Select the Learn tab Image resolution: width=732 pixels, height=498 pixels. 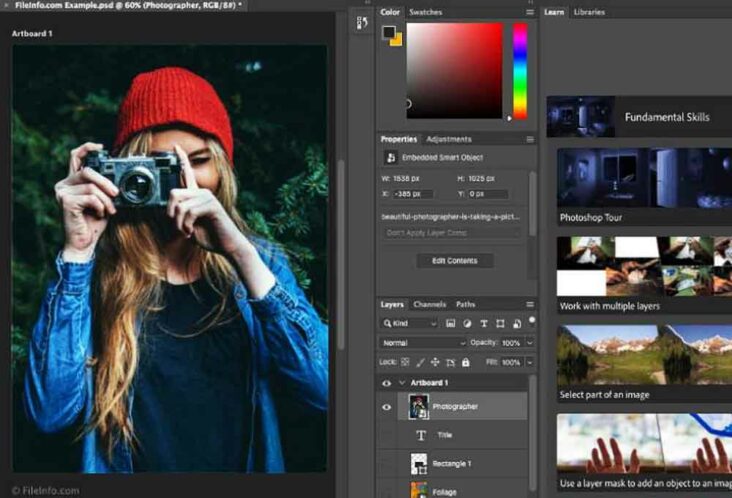pyautogui.click(x=554, y=12)
